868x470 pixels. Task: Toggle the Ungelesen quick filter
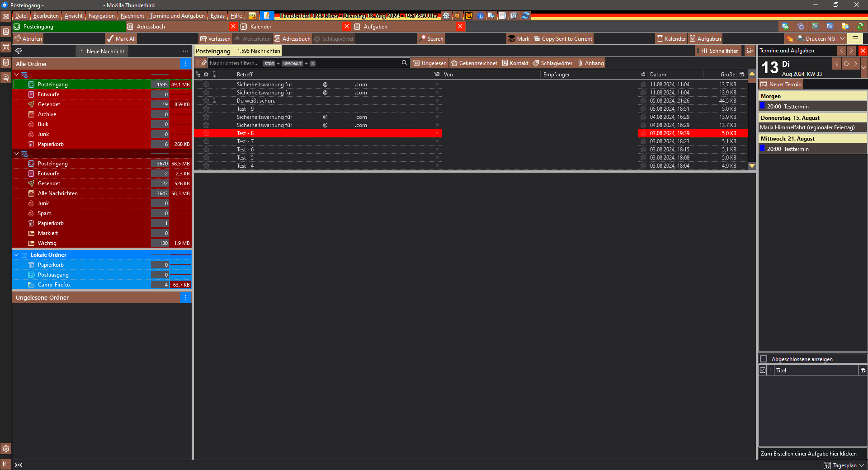coord(430,63)
